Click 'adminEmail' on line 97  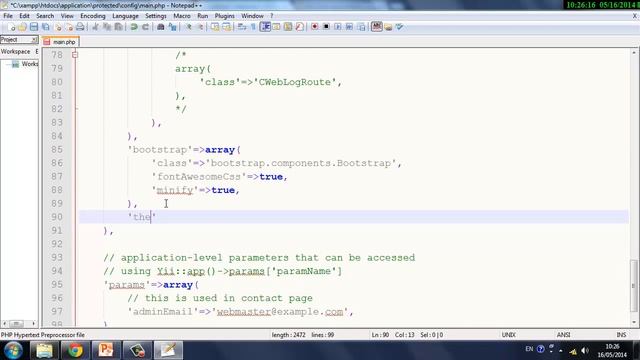(x=162, y=311)
